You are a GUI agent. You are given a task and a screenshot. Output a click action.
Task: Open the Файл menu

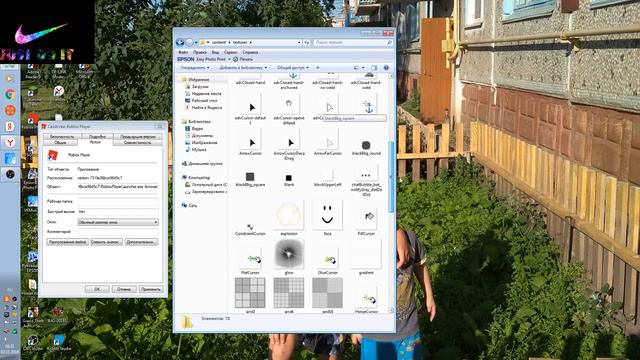(x=183, y=52)
